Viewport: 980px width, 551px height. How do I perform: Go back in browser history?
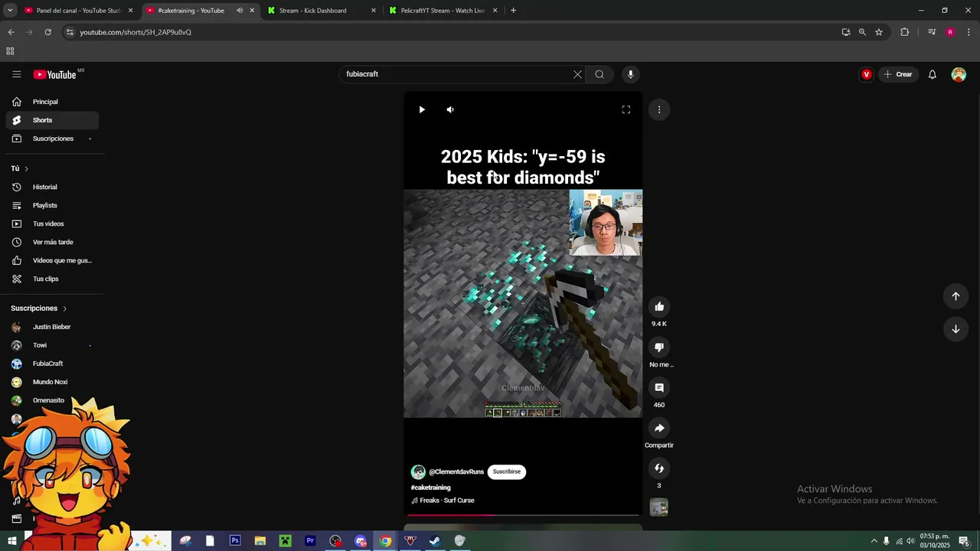tap(11, 32)
